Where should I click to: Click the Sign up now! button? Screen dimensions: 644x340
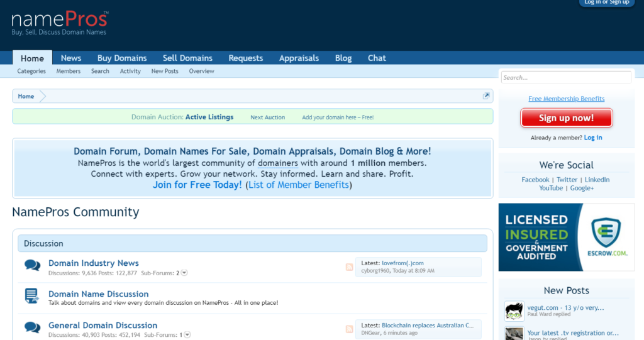(567, 118)
